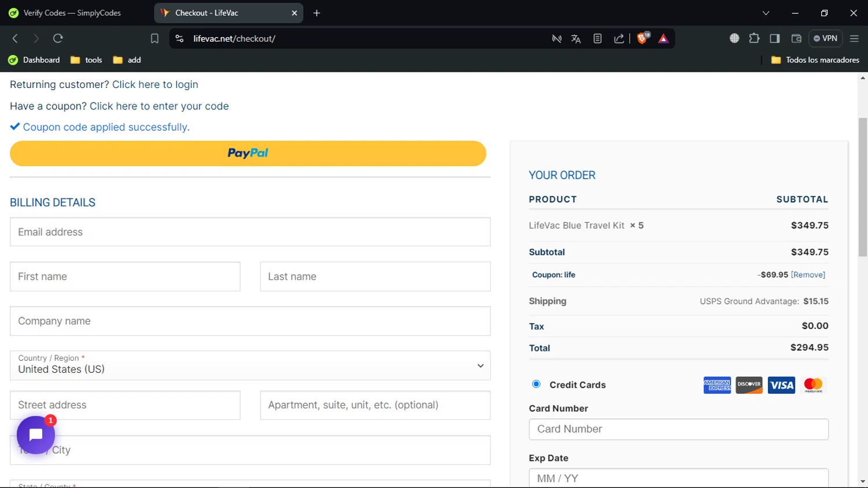
Task: Click the Tax amount $0.00
Action: click(x=815, y=326)
